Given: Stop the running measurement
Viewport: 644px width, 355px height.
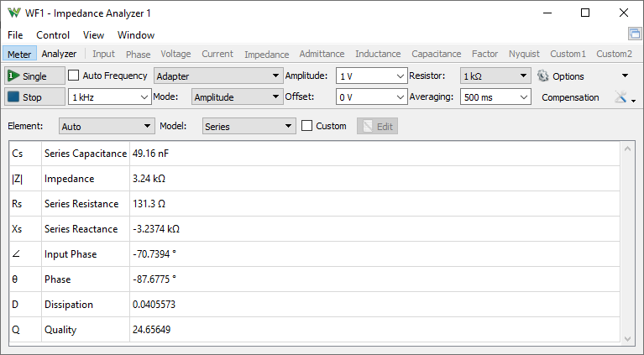Looking at the screenshot, I should tap(34, 97).
